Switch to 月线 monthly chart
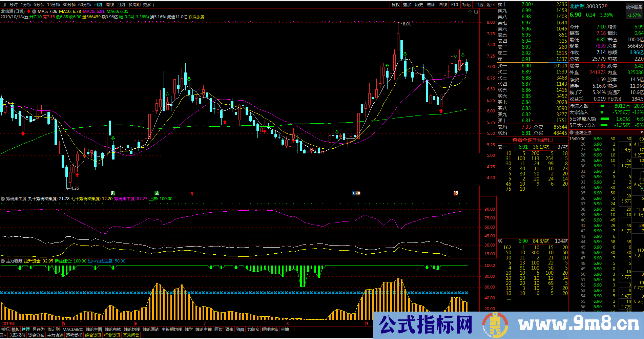Screen dimensions: 644x339 [121, 4]
